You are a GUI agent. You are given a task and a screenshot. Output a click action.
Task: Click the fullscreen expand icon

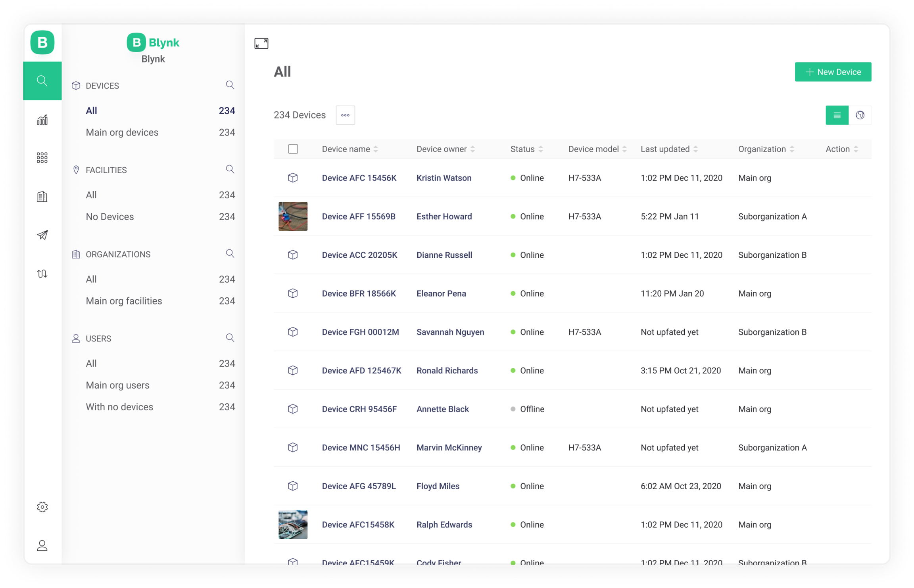tap(261, 43)
